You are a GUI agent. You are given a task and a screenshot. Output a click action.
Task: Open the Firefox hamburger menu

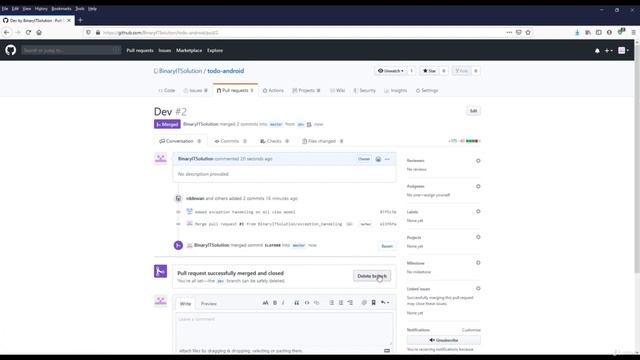[633, 32]
